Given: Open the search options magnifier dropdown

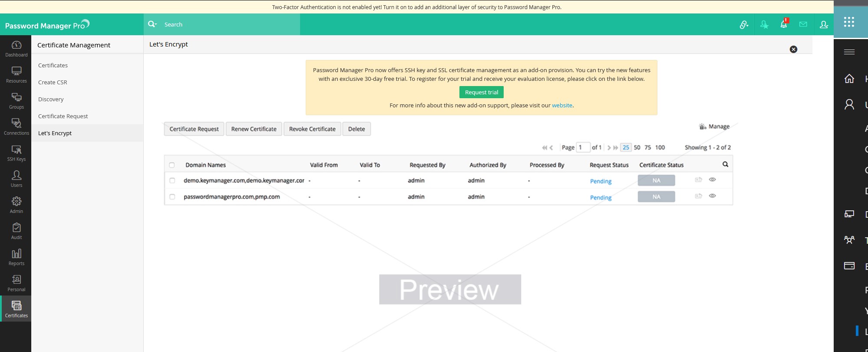Looking at the screenshot, I should click(x=152, y=24).
